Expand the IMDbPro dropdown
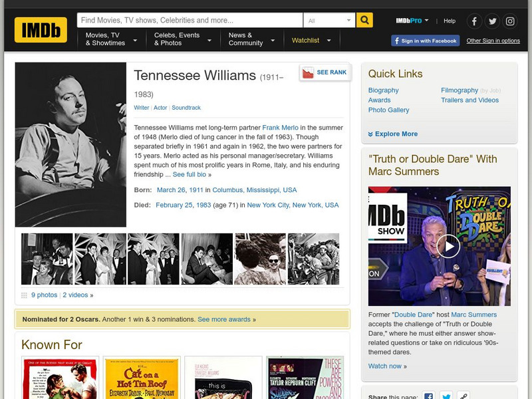This screenshot has height=399, width=532. click(x=426, y=21)
